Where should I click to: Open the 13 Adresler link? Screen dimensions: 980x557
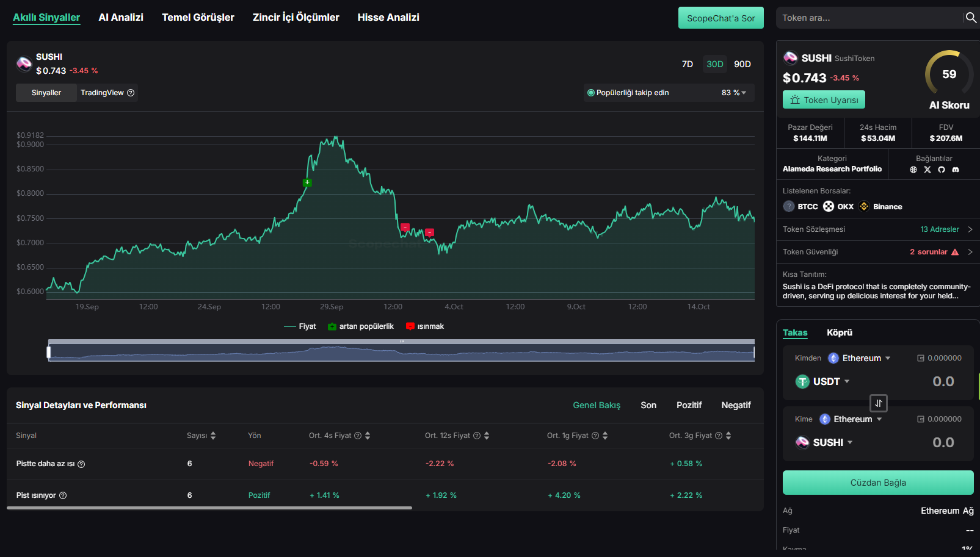pyautogui.click(x=940, y=229)
